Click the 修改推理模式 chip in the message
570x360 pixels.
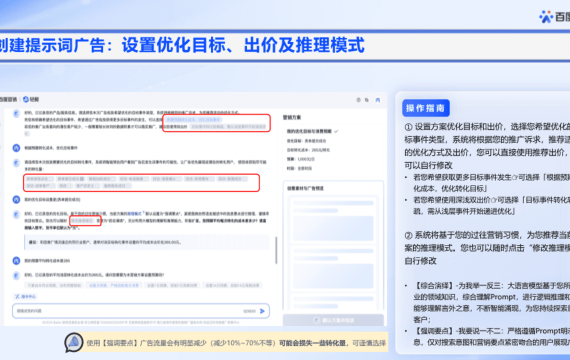[82, 221]
